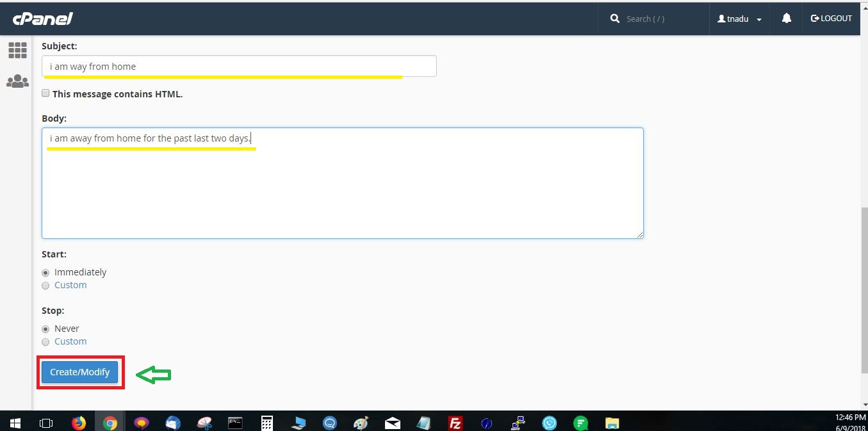Click the search magnifier icon
This screenshot has height=431, width=868.
(615, 19)
